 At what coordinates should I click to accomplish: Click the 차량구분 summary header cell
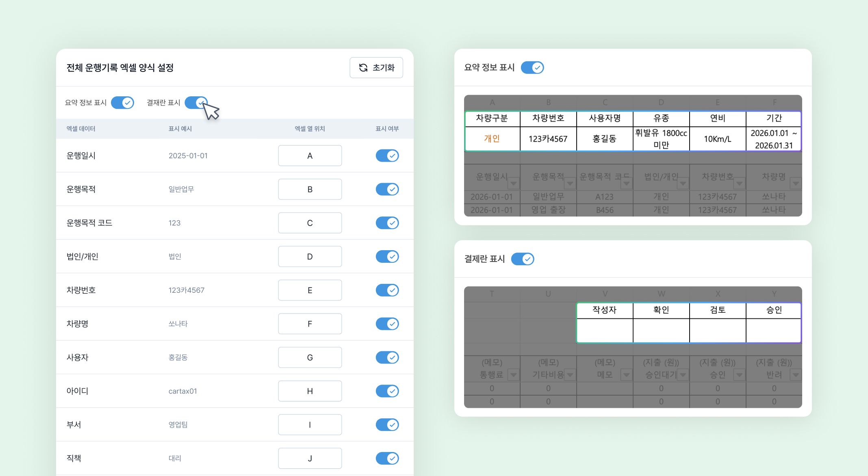pyautogui.click(x=492, y=119)
